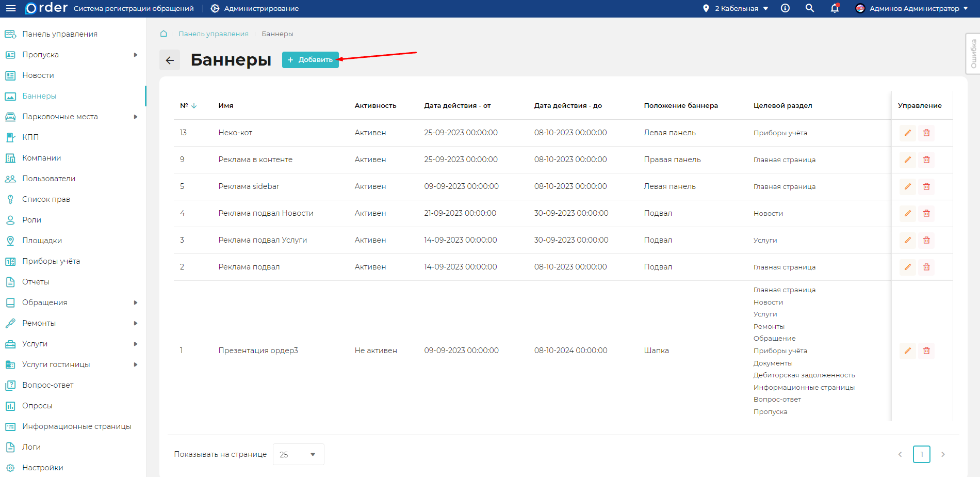The height and width of the screenshot is (477, 980).
Task: Expand the Пропуска sidebar submenu
Action: [136, 55]
